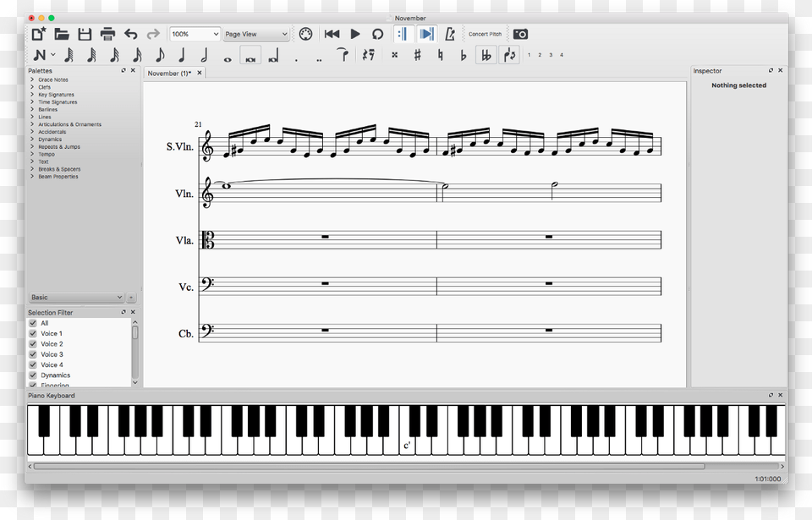
Task: Open the camera image capture tool
Action: [521, 34]
